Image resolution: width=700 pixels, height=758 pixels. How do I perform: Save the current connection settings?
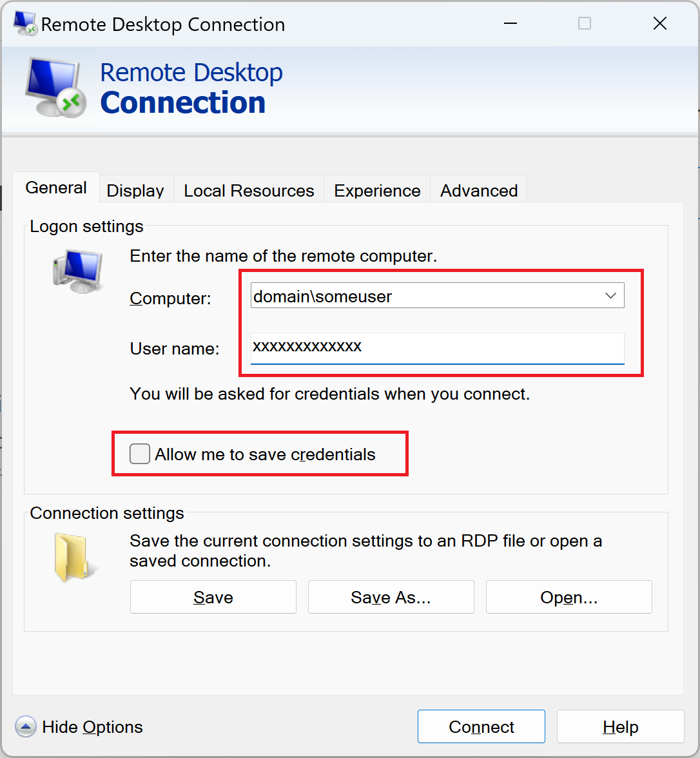[213, 597]
